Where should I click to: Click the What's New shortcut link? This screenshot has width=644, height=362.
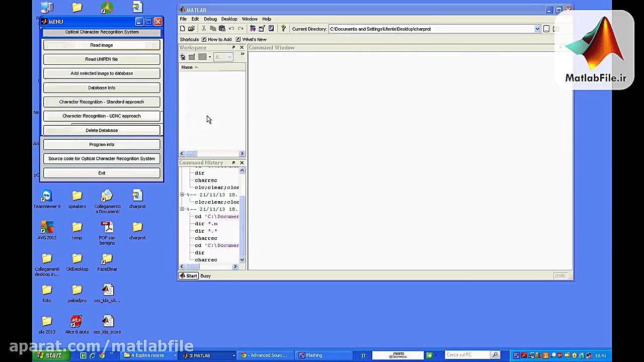(251, 40)
